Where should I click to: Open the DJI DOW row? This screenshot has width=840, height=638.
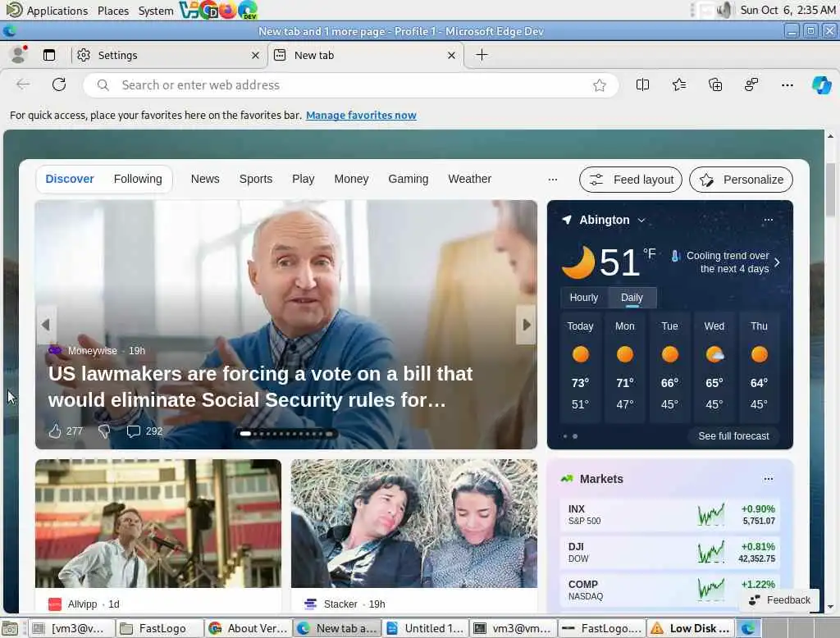point(669,552)
